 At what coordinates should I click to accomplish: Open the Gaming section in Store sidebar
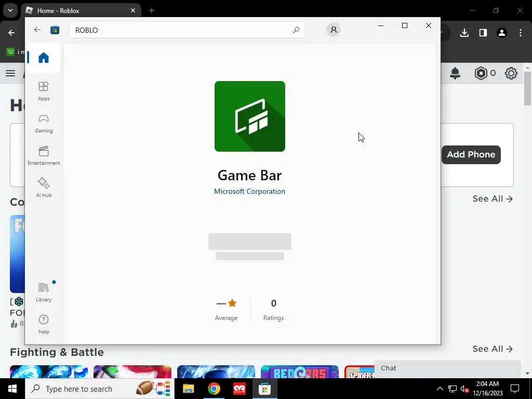point(44,124)
